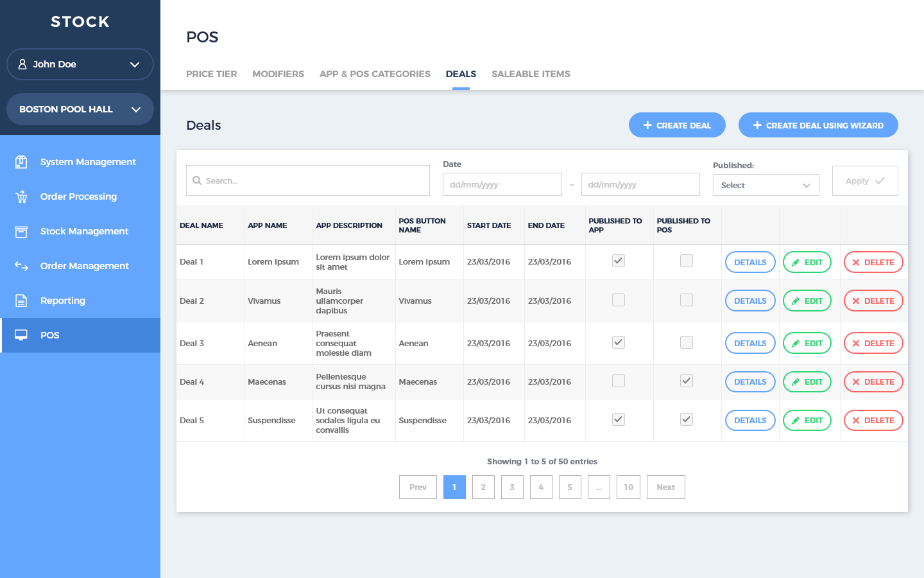Click the Reporting document icon
The width and height of the screenshot is (924, 578).
pyautogui.click(x=21, y=301)
